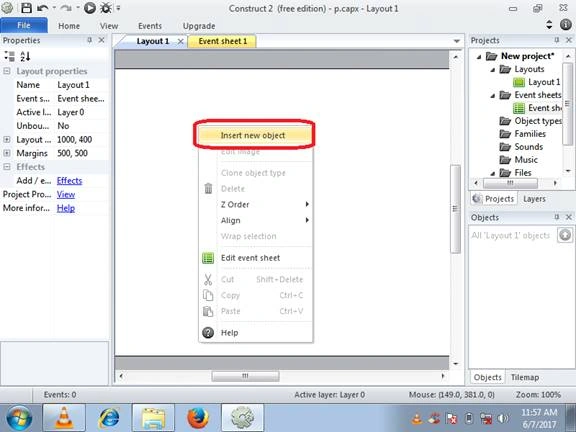Image resolution: width=576 pixels, height=432 pixels.
Task: Click the Project properties View link
Action: coord(66,194)
